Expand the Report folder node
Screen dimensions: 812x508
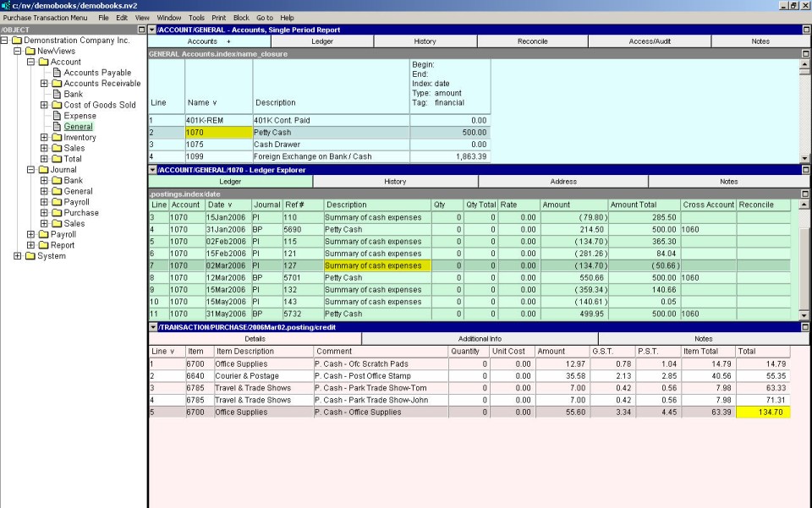(30, 245)
